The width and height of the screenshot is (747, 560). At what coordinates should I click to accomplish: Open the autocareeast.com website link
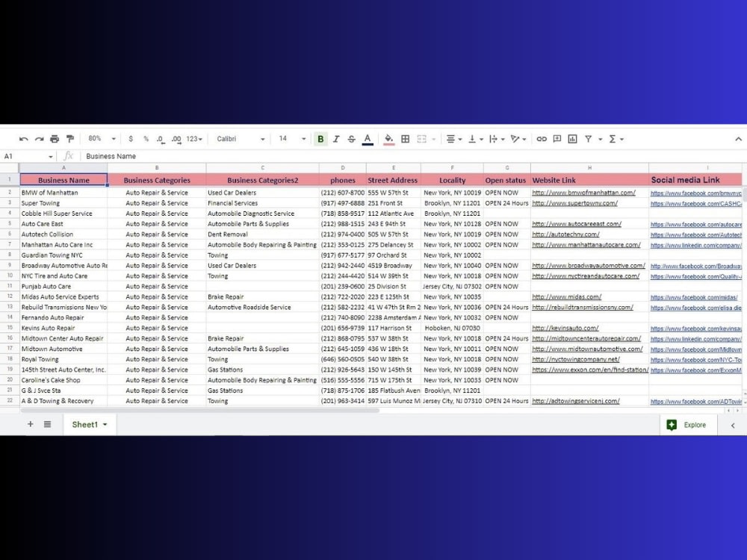tap(577, 224)
